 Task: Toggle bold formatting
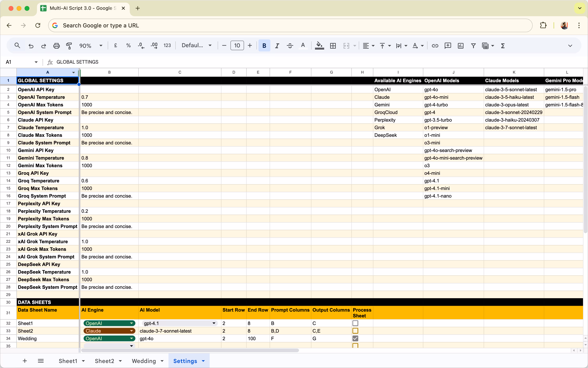pos(264,46)
